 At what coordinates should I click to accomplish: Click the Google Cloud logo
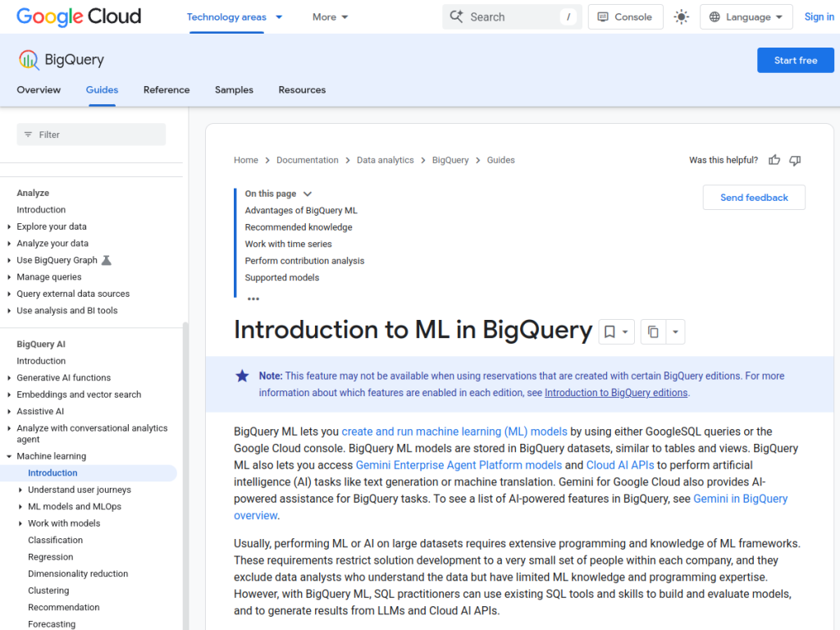pyautogui.click(x=79, y=16)
